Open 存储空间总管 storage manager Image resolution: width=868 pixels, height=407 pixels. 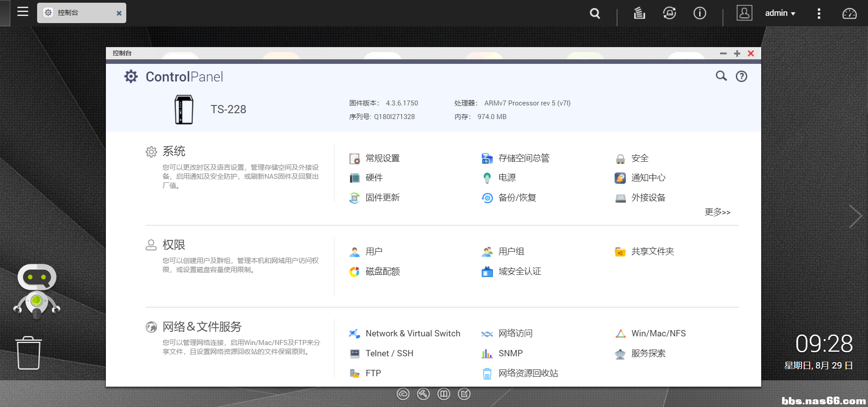tap(523, 158)
